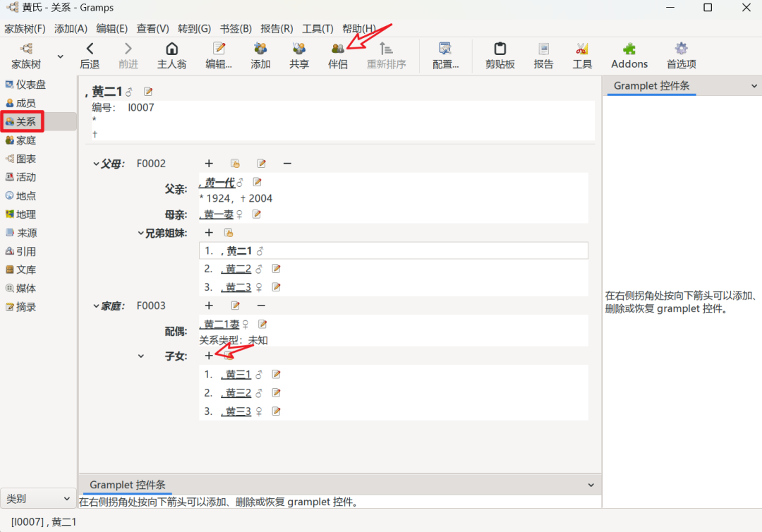Viewport: 762px width, 532px height.
Task: Collapse the 父母 section
Action: [97, 164]
